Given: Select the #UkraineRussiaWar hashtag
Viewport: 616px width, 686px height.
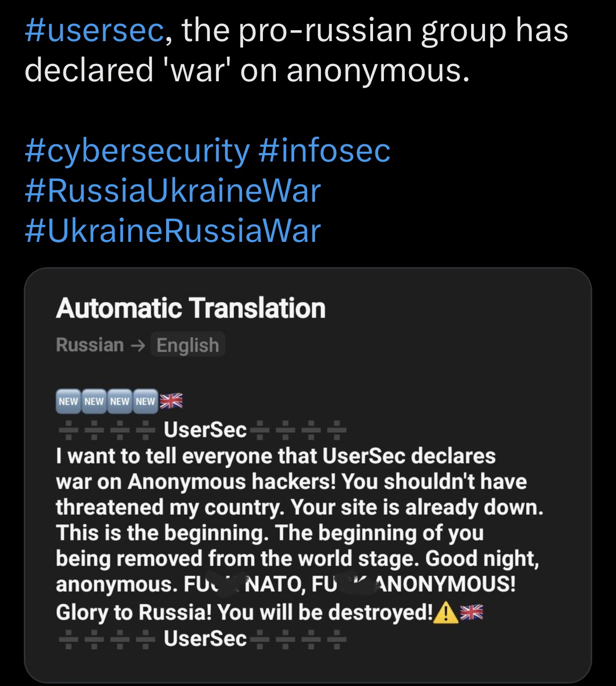Looking at the screenshot, I should (x=172, y=231).
